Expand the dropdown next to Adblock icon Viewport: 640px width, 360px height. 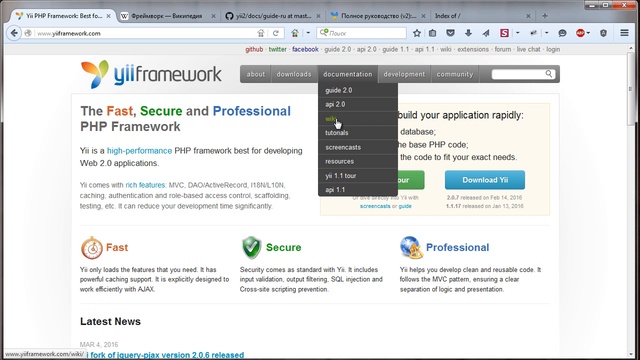[588, 33]
